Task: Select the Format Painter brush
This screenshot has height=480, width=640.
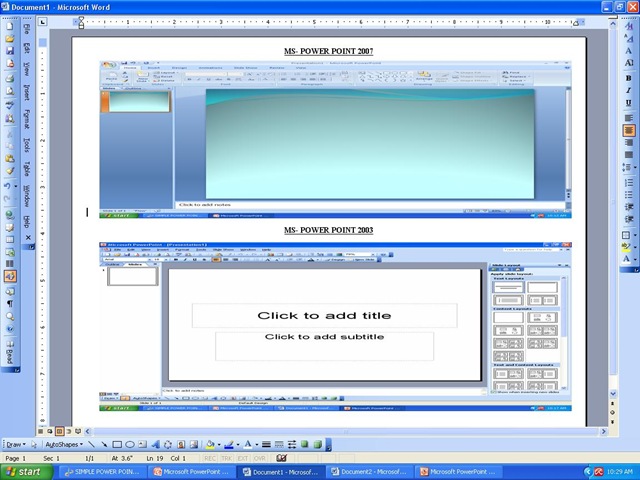Action: (9, 171)
